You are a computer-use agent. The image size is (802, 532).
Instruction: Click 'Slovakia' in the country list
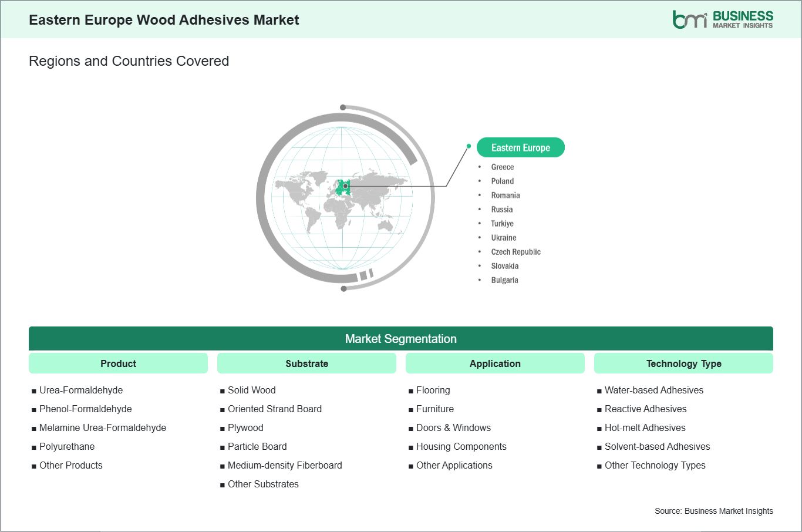(505, 266)
